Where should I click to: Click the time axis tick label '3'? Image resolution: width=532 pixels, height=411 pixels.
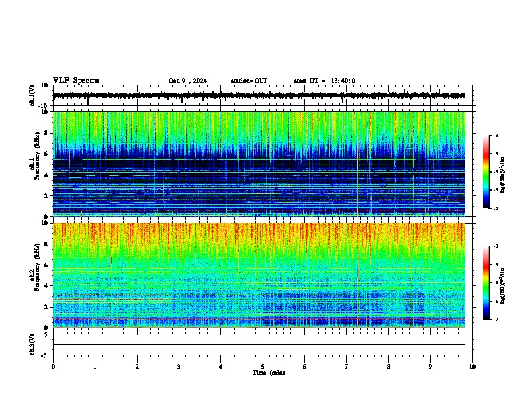(179, 367)
